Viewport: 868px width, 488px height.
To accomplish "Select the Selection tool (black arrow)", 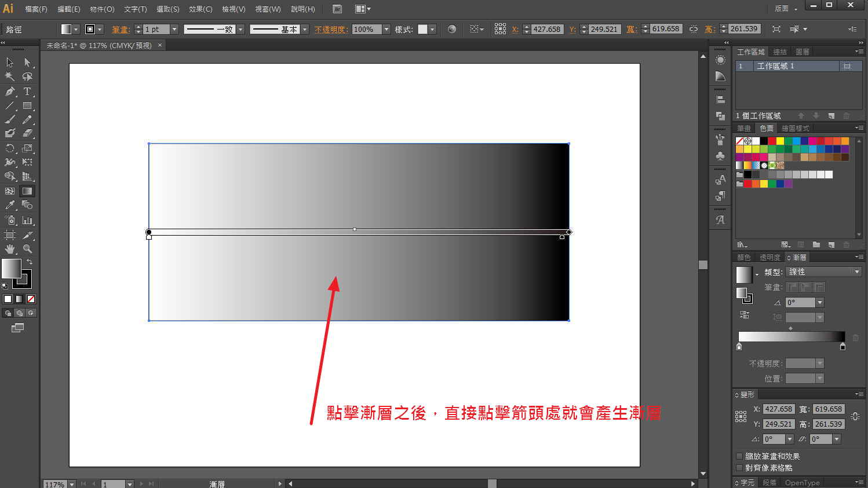I will pyautogui.click(x=10, y=62).
